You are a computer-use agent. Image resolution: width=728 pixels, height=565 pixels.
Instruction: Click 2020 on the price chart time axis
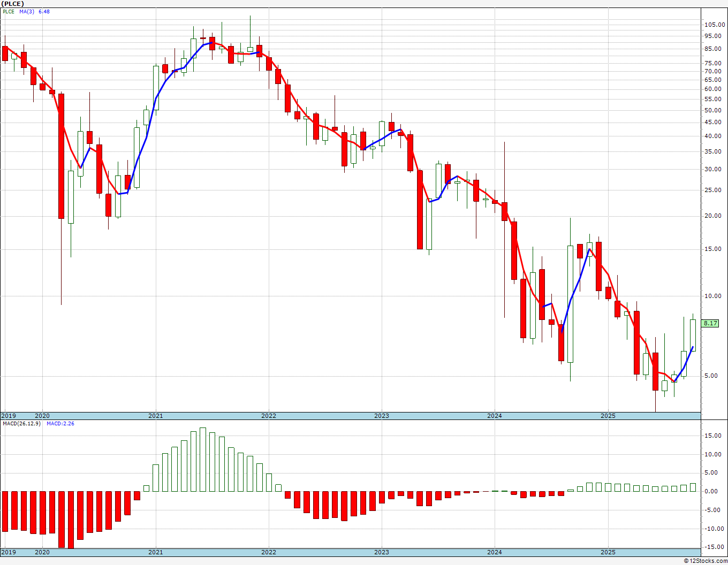pyautogui.click(x=42, y=416)
